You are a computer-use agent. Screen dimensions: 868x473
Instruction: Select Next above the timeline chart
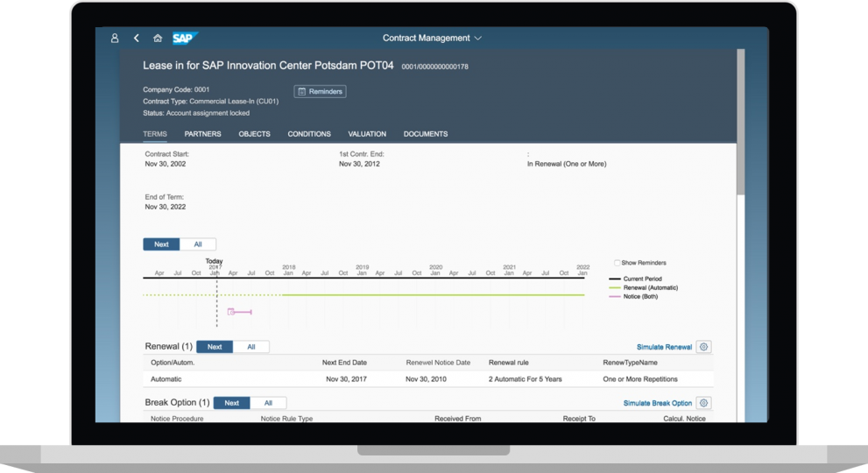[x=161, y=244]
